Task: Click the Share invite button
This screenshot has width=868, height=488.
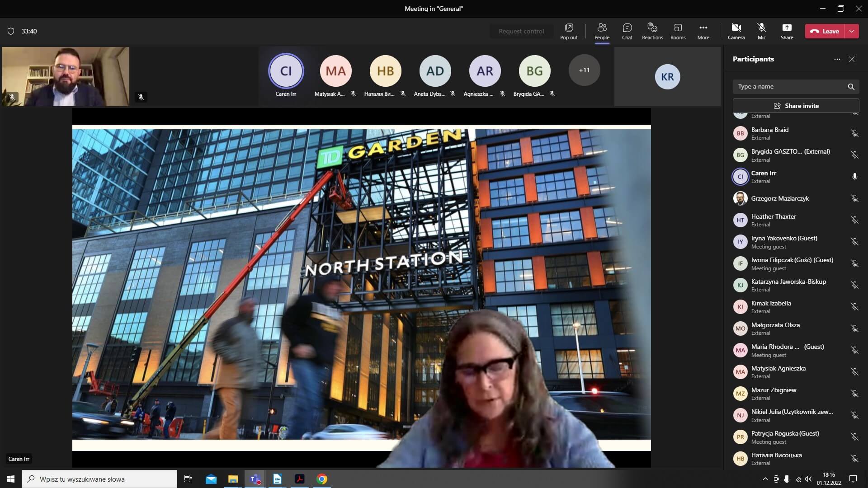Action: click(796, 106)
